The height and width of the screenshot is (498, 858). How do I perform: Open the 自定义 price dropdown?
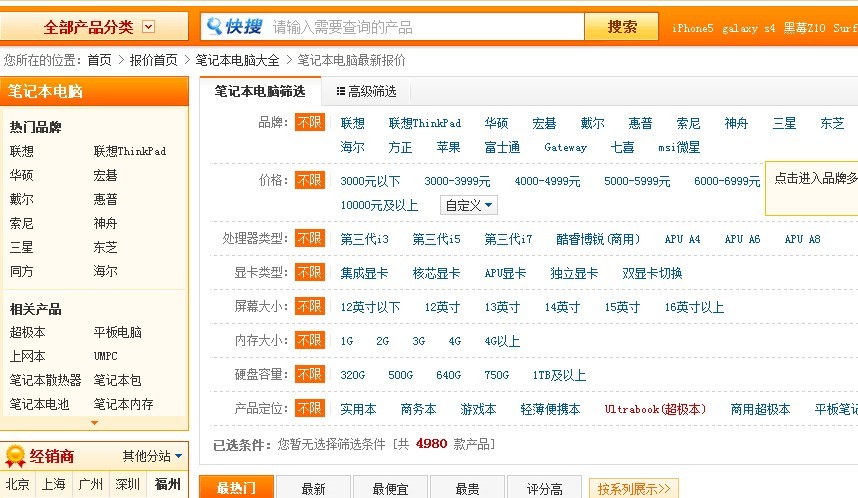click(x=469, y=205)
